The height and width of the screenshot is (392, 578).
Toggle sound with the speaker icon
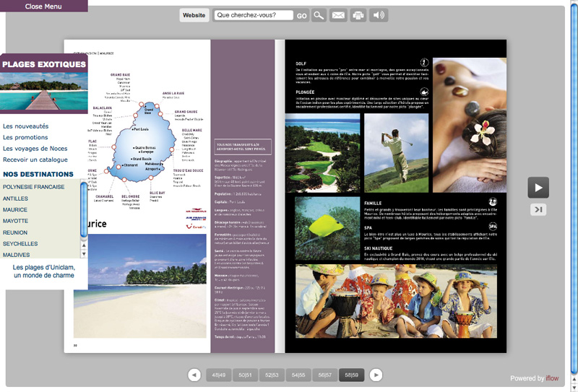379,15
